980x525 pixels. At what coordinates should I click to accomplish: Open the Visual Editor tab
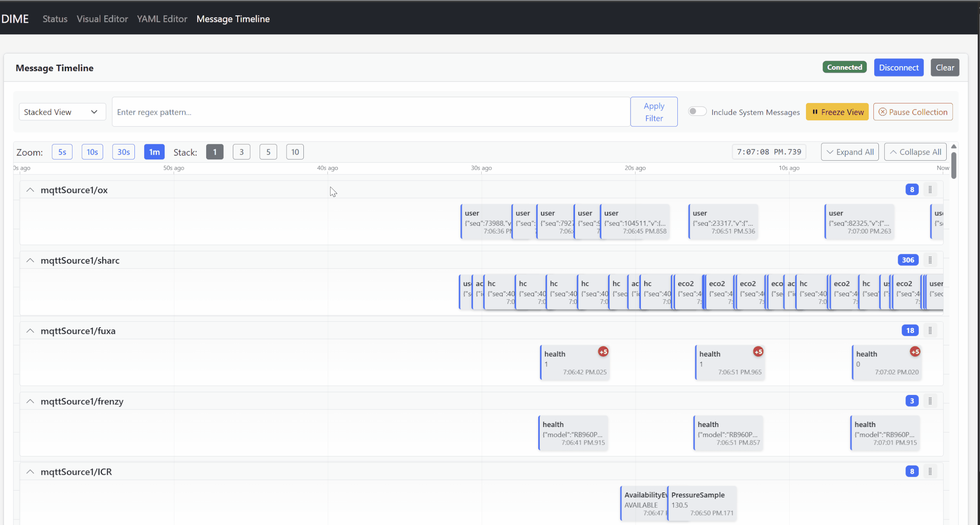[102, 19]
